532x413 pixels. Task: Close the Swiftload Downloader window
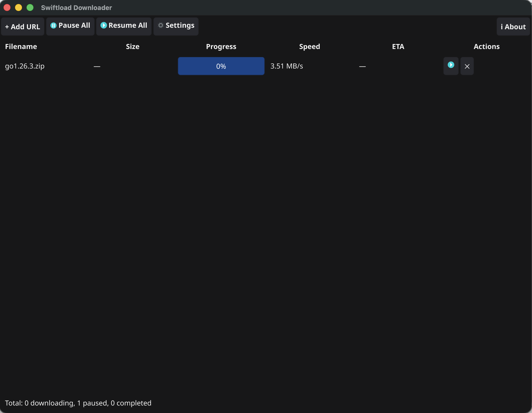point(7,7)
